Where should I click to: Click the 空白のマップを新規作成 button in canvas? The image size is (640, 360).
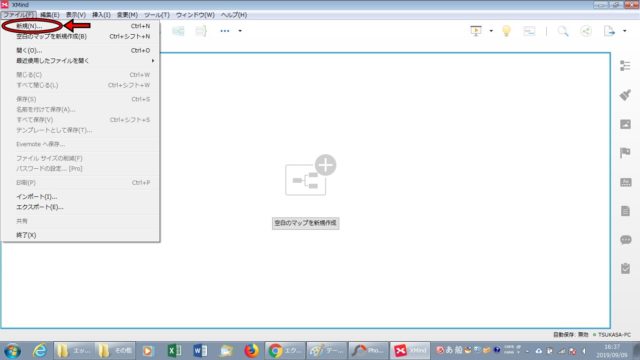click(305, 223)
